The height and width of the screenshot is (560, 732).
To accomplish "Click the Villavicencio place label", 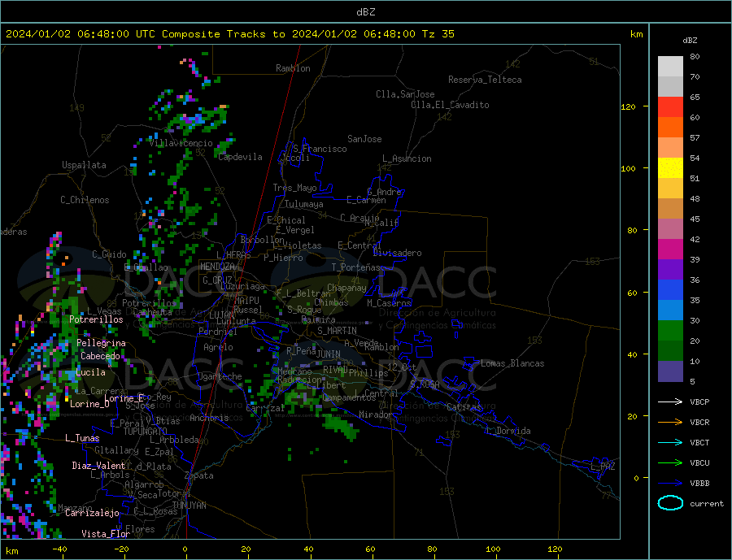I will coord(181,143).
